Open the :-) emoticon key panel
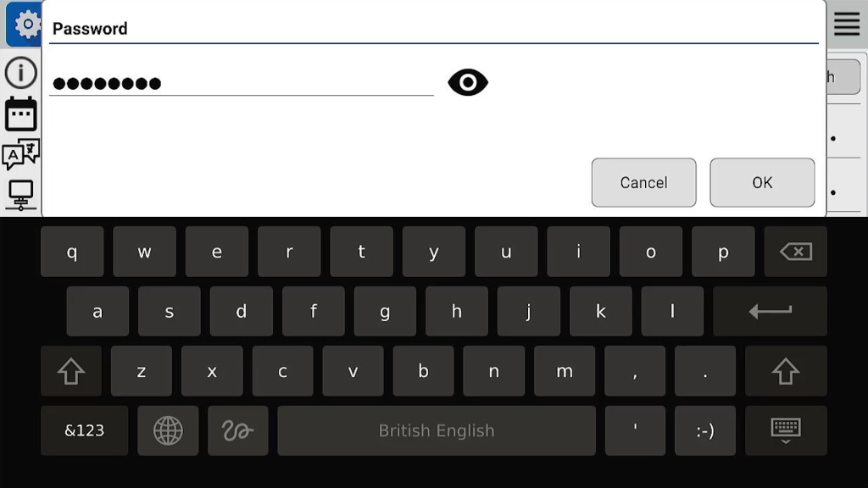This screenshot has height=488, width=868. (x=705, y=430)
